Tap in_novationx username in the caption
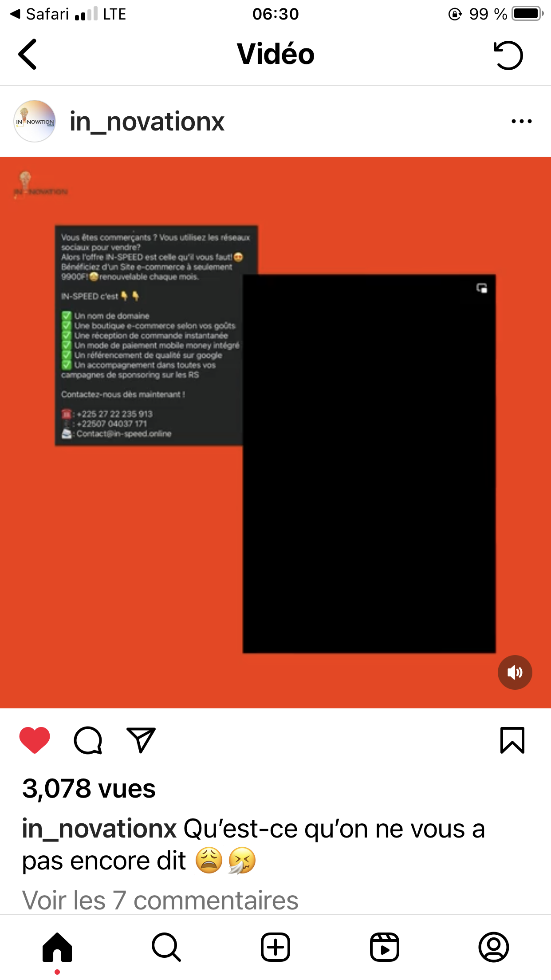The image size is (551, 980). coord(99,829)
